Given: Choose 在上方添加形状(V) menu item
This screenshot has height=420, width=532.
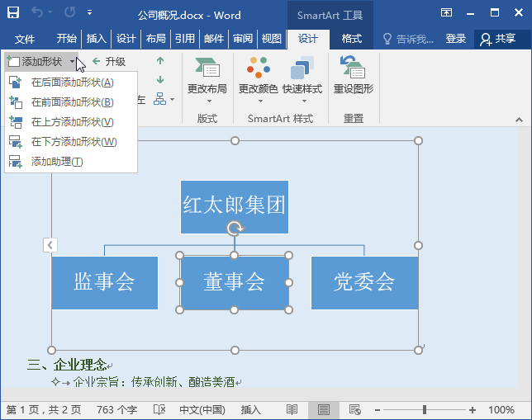Looking at the screenshot, I should tap(71, 122).
